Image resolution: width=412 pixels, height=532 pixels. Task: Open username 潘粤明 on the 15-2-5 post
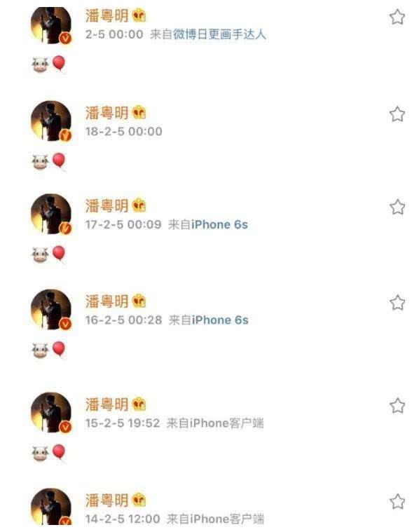(x=107, y=404)
